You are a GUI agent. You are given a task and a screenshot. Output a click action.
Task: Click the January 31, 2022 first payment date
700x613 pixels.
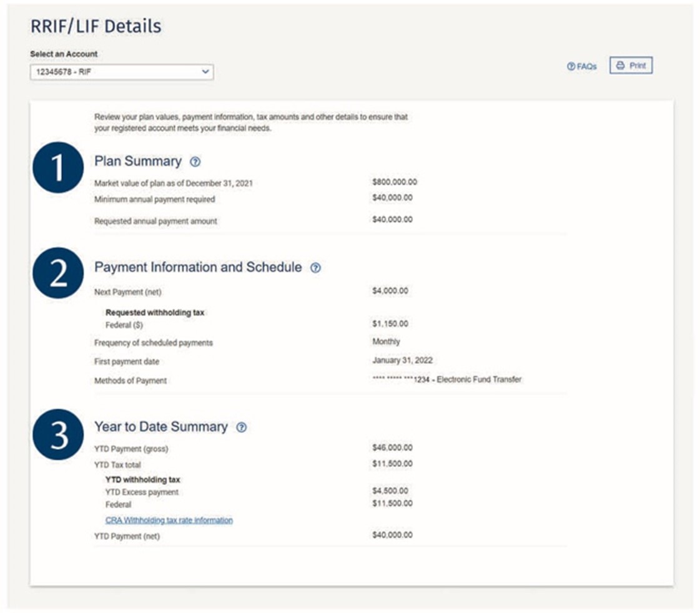[402, 360]
